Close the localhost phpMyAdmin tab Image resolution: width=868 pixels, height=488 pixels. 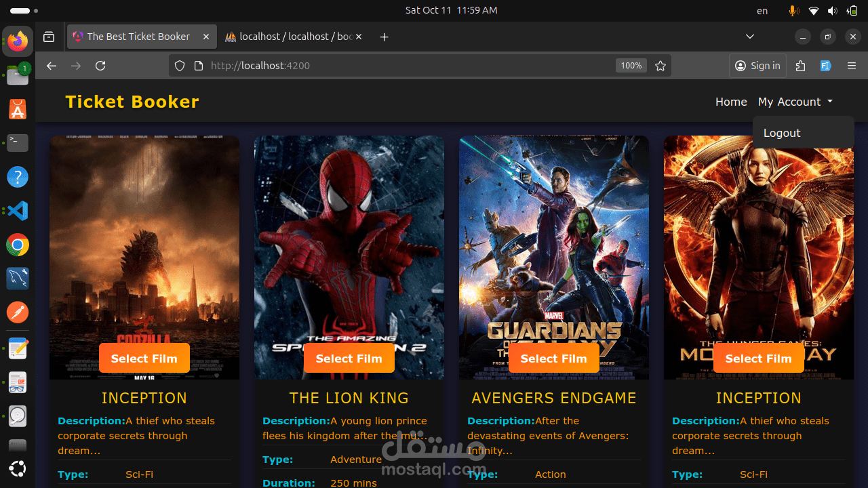click(359, 37)
